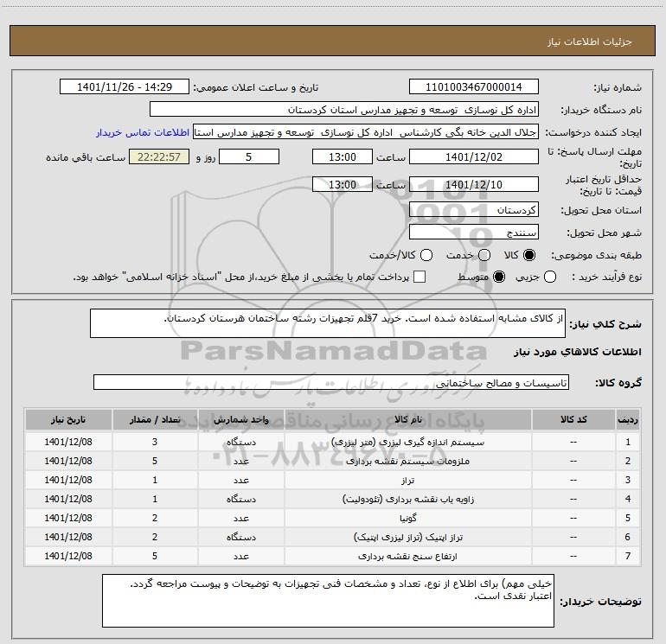Viewport: 666px width, 644px height.
Task: Click the unit دستگاه in the theodolite row
Action: [x=240, y=500]
